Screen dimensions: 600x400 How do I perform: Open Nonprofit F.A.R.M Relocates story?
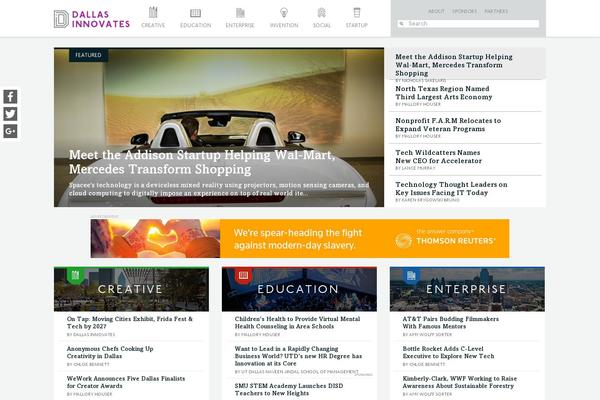click(x=448, y=125)
